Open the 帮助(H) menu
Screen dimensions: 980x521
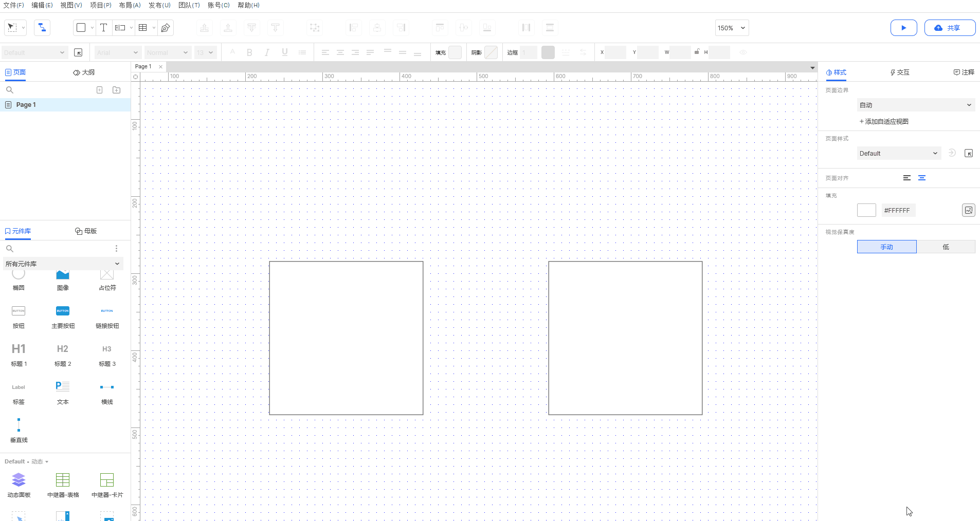tap(248, 5)
